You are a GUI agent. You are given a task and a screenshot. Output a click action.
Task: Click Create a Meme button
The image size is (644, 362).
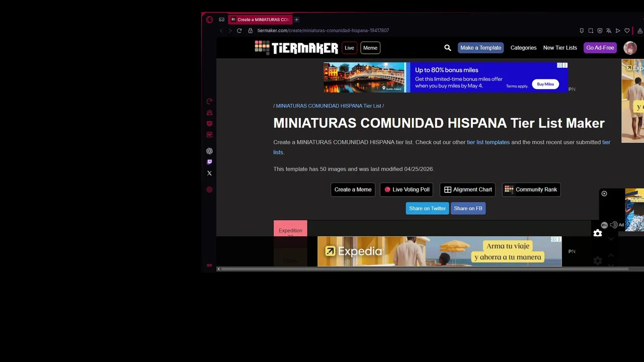[x=353, y=190]
